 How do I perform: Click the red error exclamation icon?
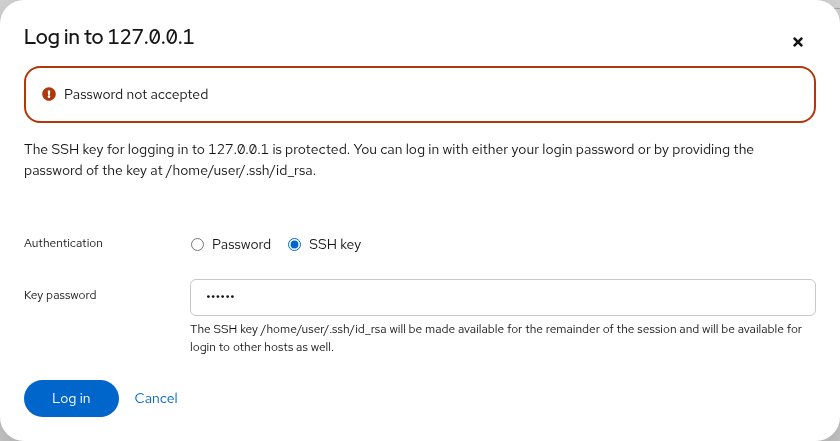pos(49,94)
